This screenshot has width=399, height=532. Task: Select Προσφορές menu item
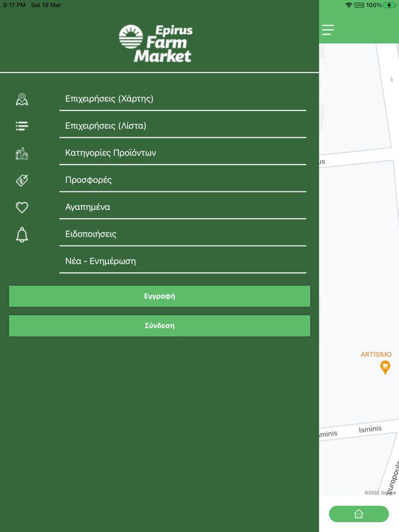point(183,180)
